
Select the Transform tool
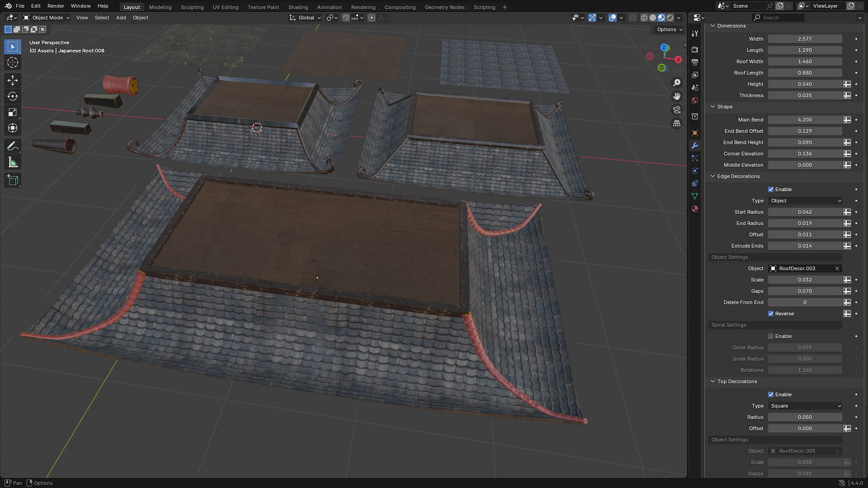(13, 128)
